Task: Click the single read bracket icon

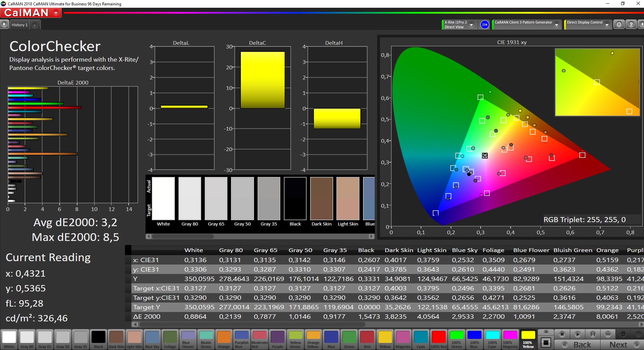Action: [x=592, y=334]
